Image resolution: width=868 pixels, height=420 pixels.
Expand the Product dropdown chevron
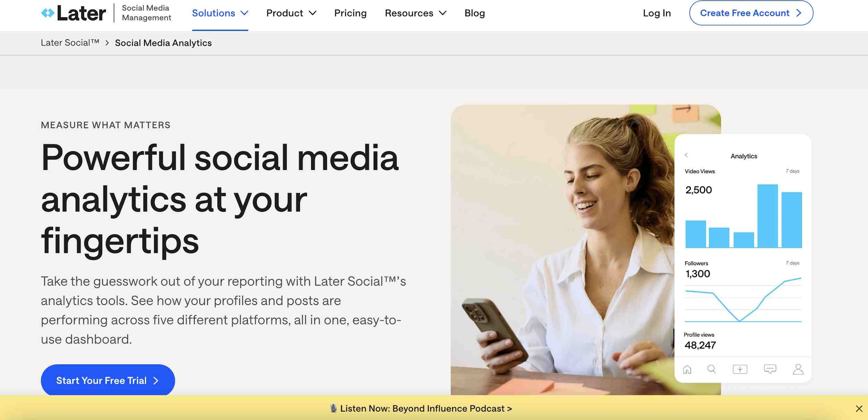312,13
